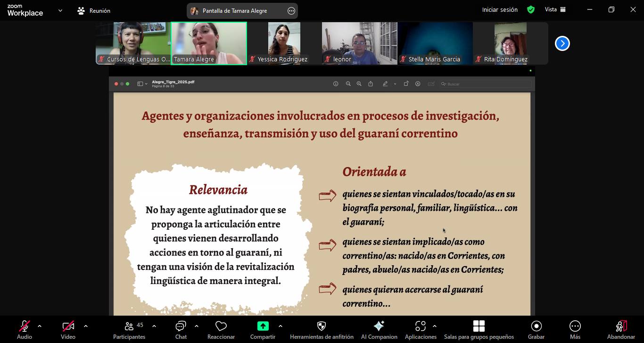644x343 pixels.
Task: Expand the chevron next to Participantes
Action: pos(154,326)
